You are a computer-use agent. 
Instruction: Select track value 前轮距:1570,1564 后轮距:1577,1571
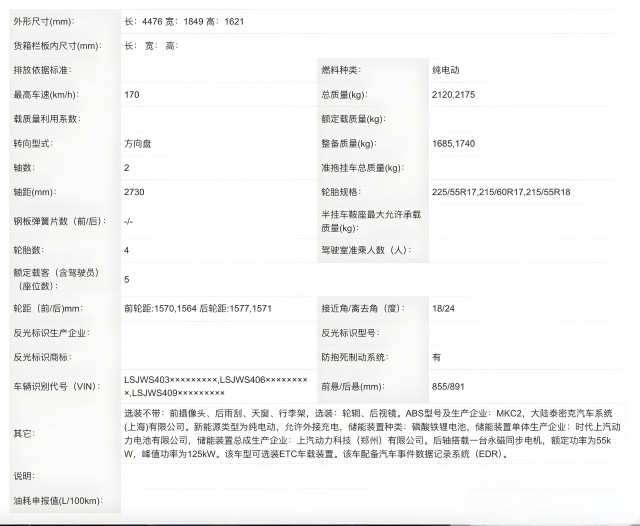[x=198, y=308]
